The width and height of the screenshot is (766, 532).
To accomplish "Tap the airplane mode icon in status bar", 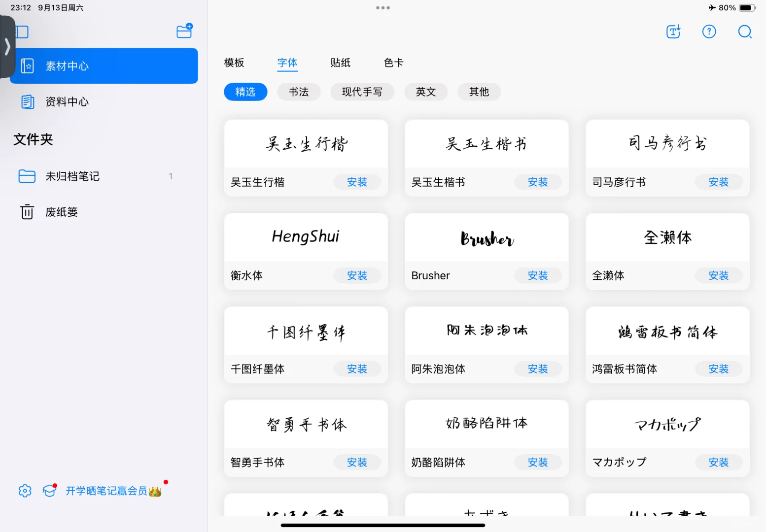I will (x=712, y=8).
